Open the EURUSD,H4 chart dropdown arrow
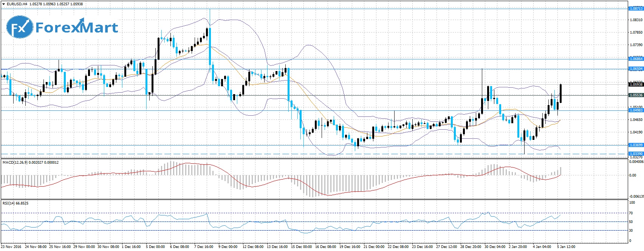The image size is (644, 251). (x=3, y=4)
